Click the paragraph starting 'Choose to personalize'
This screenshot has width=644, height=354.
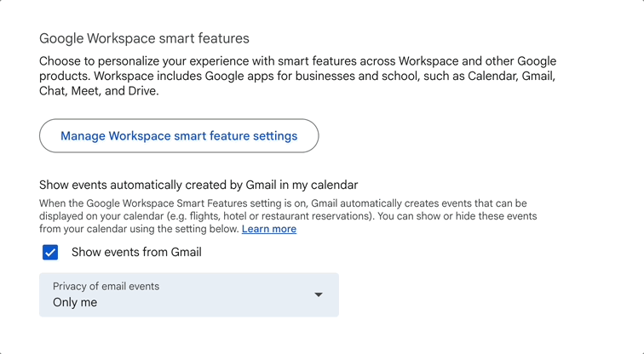click(298, 76)
